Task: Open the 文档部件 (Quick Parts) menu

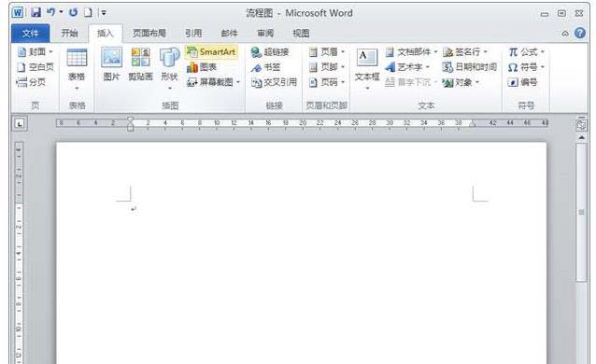Action: (411, 52)
